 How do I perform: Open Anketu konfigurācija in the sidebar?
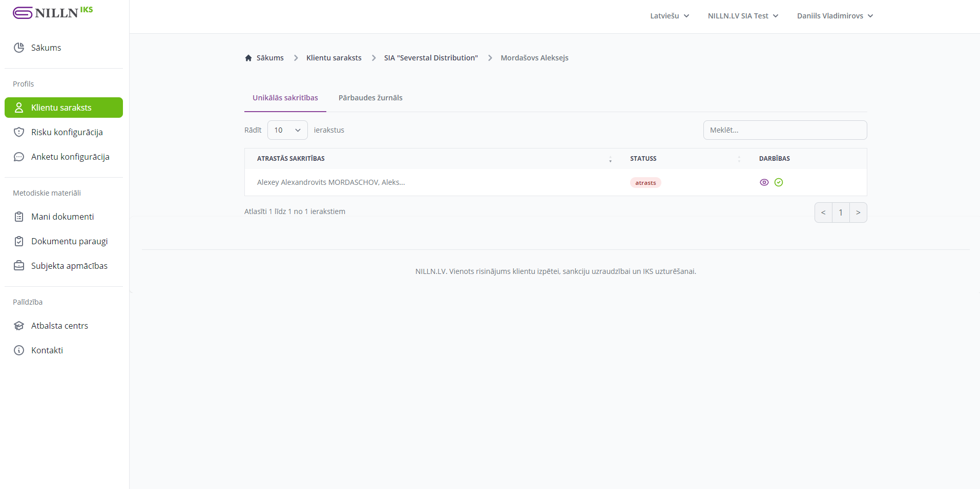coord(64,157)
